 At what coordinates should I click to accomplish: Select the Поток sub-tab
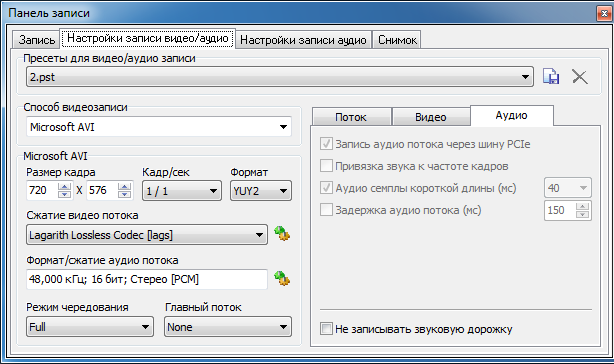(351, 117)
